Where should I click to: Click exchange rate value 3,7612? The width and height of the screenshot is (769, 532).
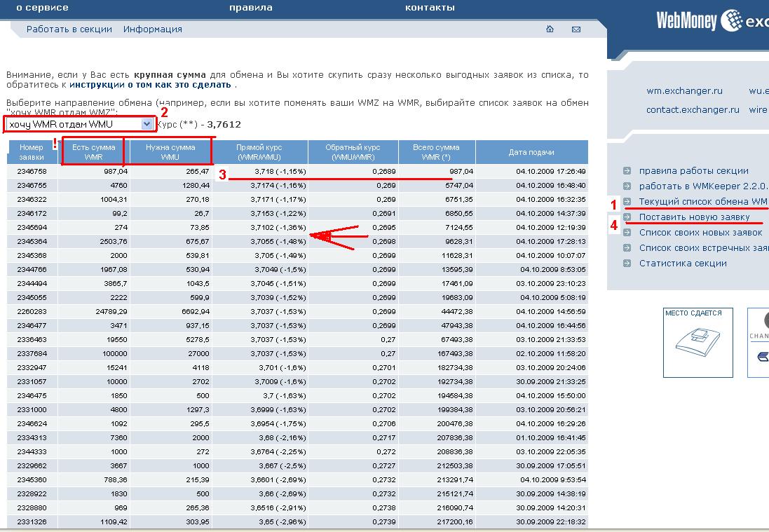click(224, 125)
